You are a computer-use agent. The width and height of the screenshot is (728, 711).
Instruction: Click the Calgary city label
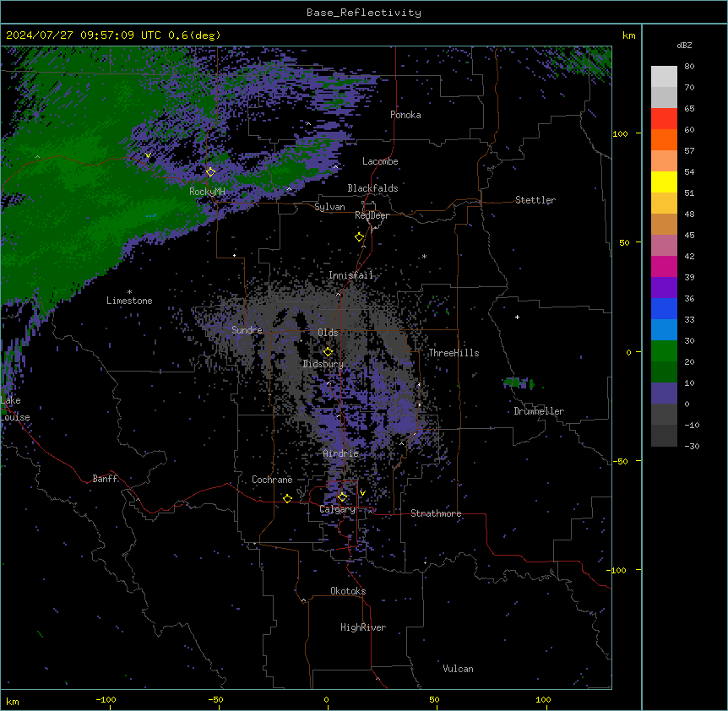[x=338, y=509]
